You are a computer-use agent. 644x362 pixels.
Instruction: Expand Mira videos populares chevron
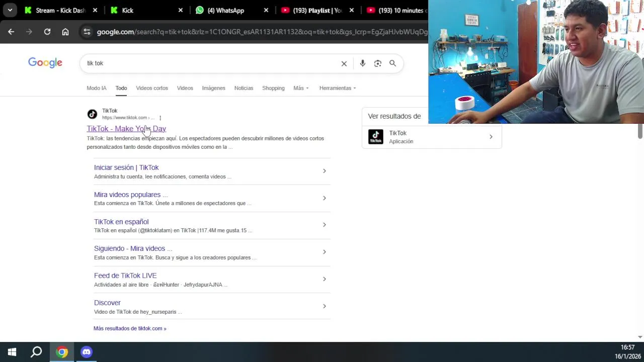click(x=325, y=198)
